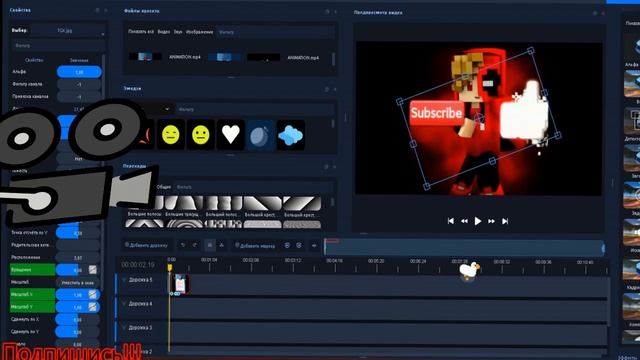The image size is (640, 360).
Task: Close the video preview panel
Action: click(x=603, y=13)
